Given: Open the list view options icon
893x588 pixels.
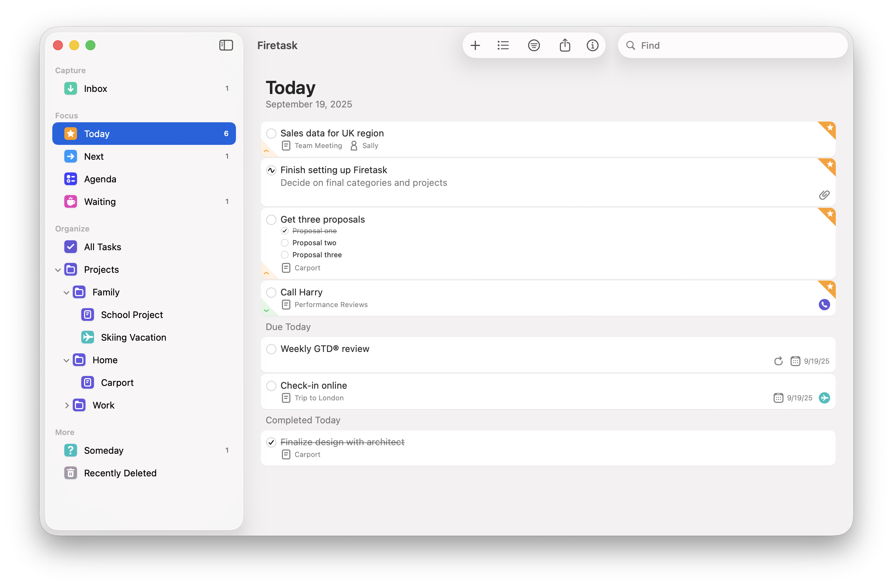Looking at the screenshot, I should 503,45.
